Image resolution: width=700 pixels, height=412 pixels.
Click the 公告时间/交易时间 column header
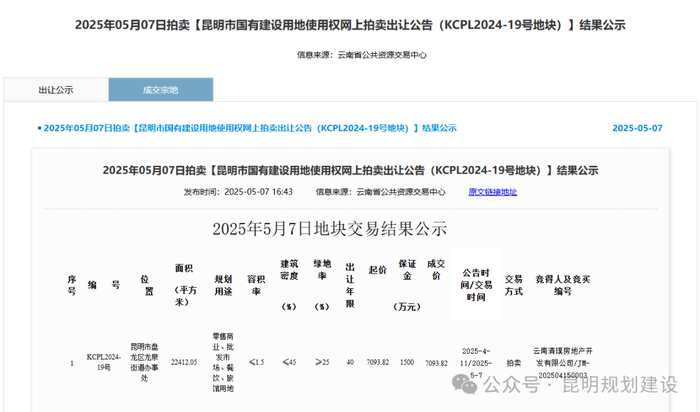[476, 285]
